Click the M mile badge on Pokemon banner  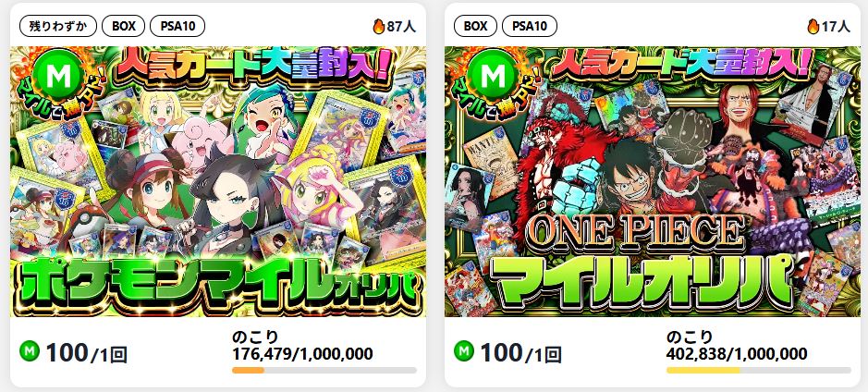coord(58,78)
